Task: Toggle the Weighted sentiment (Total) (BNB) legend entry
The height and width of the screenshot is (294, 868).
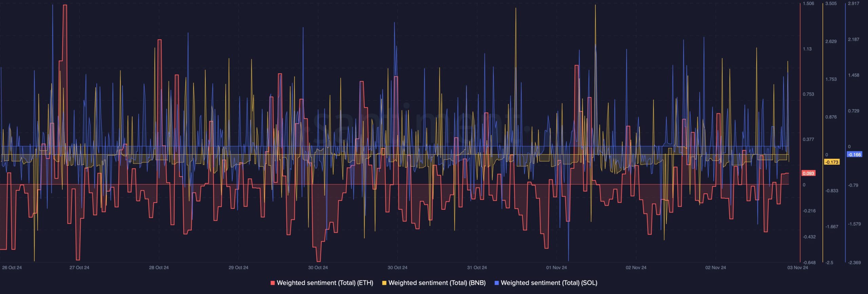Action: (434, 283)
